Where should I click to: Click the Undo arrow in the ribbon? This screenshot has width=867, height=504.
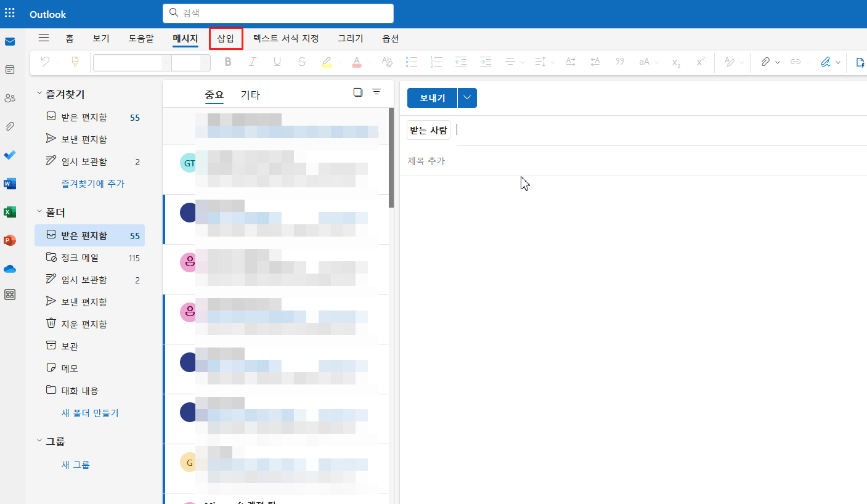(45, 62)
